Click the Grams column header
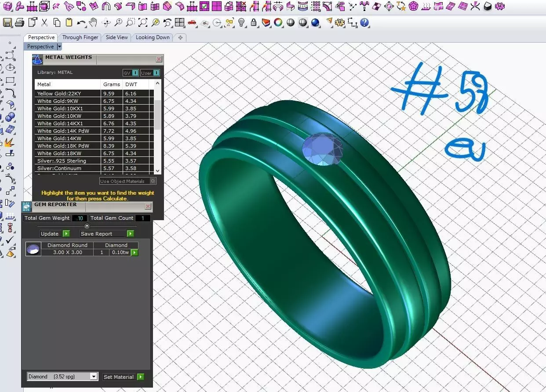Screen dimensions: 546x392 pyautogui.click(x=112, y=84)
